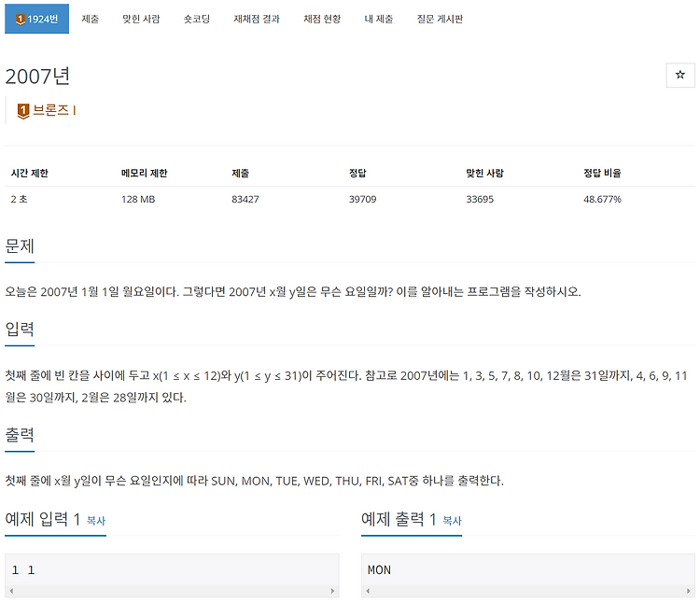Copy example input 1 with 복사
The width and height of the screenshot is (700, 603).
[96, 521]
